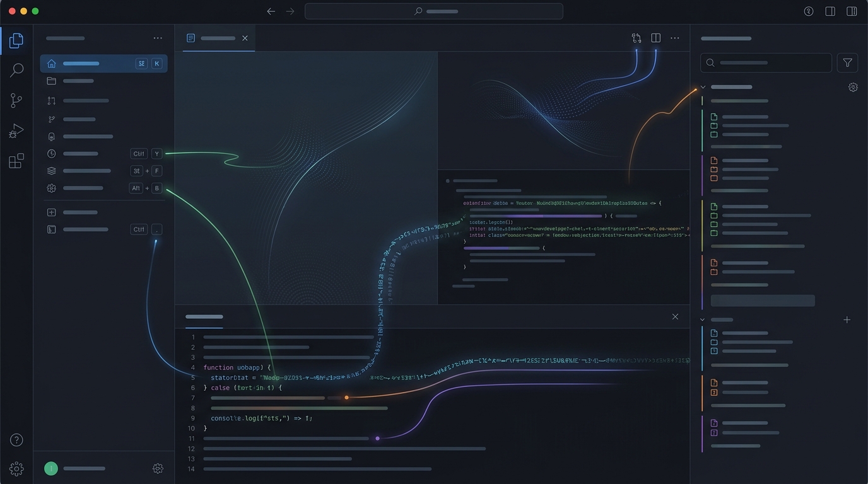Select the git branch icon row in the sidebar
Image resolution: width=868 pixels, height=484 pixels.
pos(104,119)
